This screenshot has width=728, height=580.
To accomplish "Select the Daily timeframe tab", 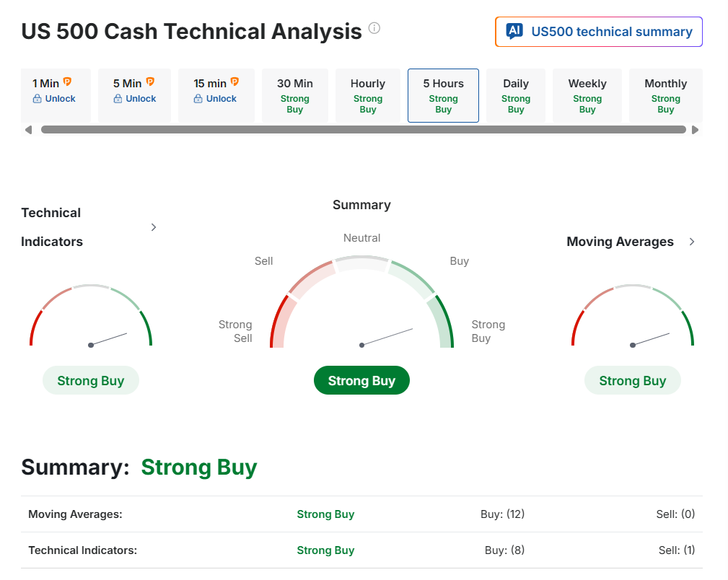I will tap(516, 95).
